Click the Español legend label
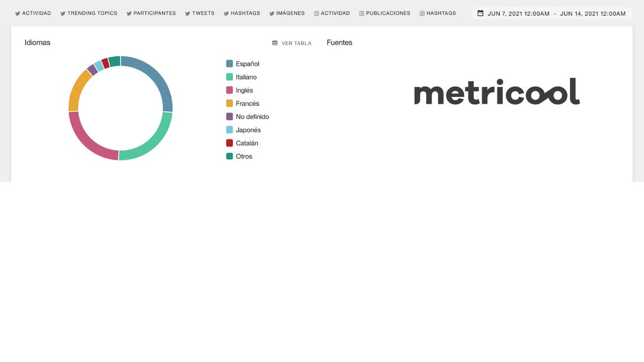The image size is (644, 362). tap(247, 64)
